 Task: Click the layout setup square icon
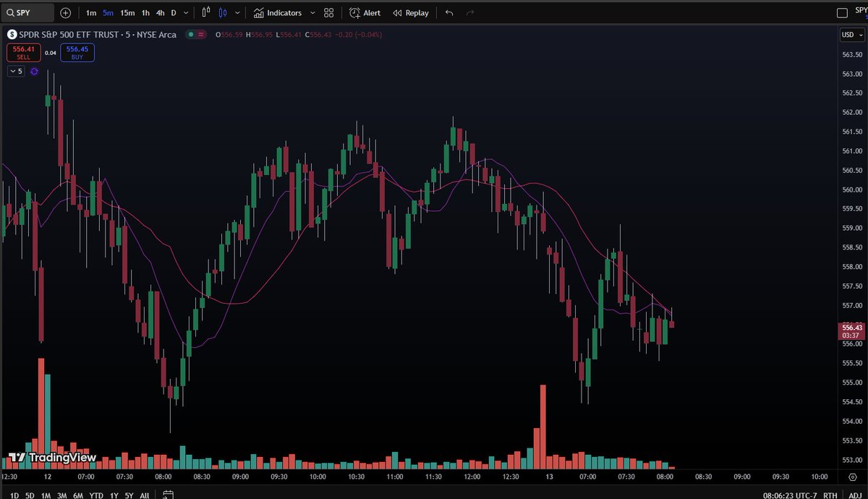pyautogui.click(x=841, y=13)
